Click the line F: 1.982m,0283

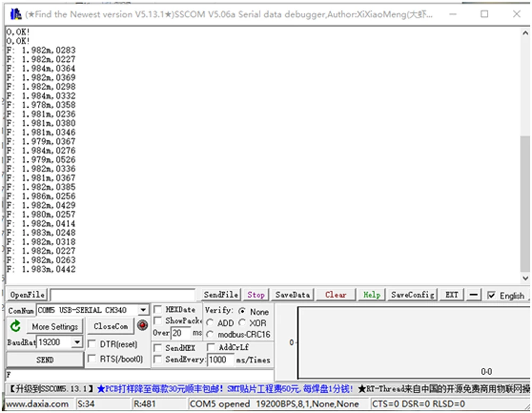click(x=41, y=50)
